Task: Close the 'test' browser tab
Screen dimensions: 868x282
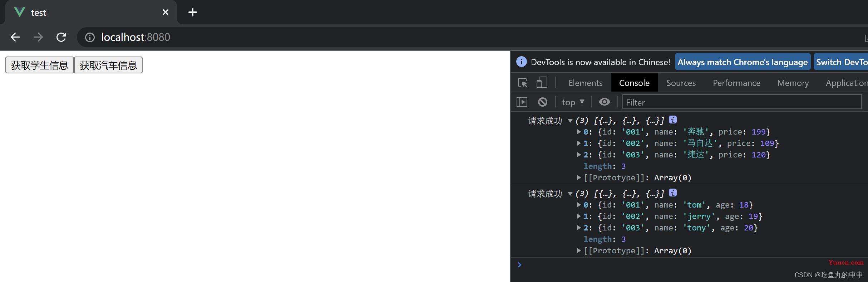Action: pyautogui.click(x=166, y=12)
